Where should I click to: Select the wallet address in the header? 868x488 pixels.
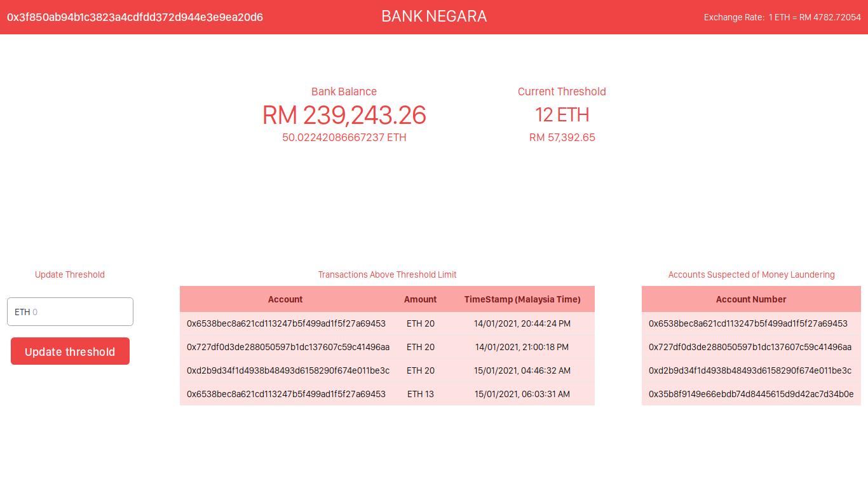[x=135, y=17]
